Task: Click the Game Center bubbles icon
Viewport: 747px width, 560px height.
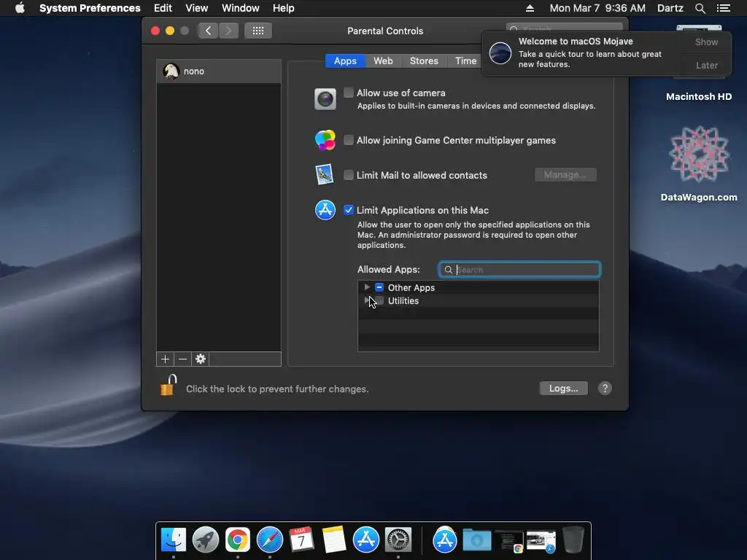Action: pyautogui.click(x=325, y=140)
